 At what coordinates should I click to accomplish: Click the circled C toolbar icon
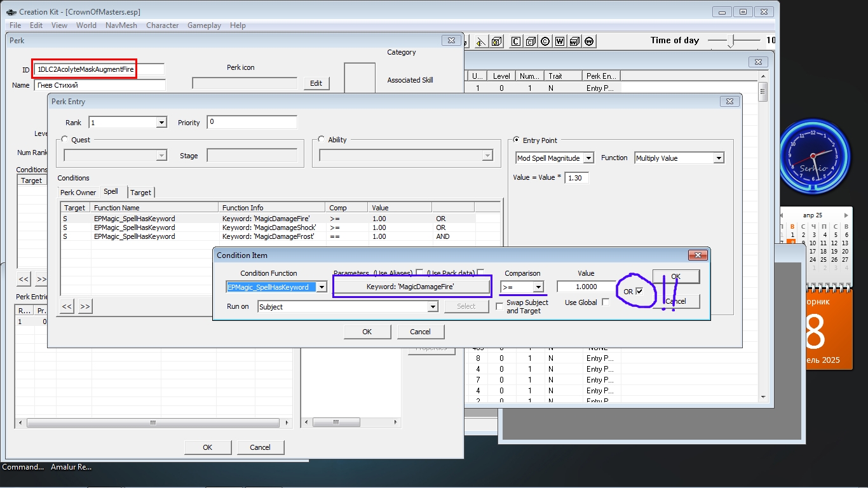click(x=545, y=41)
